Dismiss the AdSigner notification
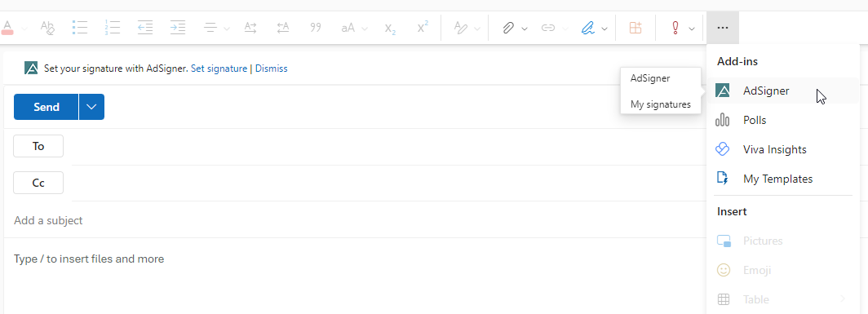 click(x=271, y=69)
